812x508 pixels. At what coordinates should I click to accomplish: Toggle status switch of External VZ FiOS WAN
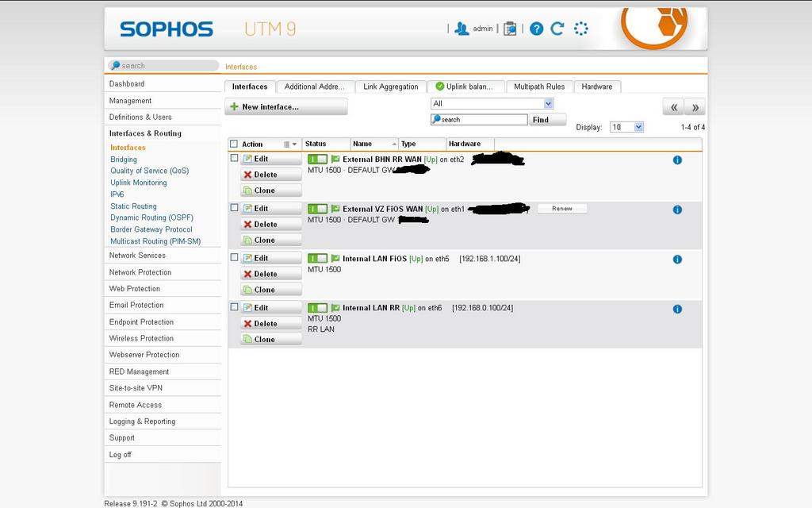317,209
